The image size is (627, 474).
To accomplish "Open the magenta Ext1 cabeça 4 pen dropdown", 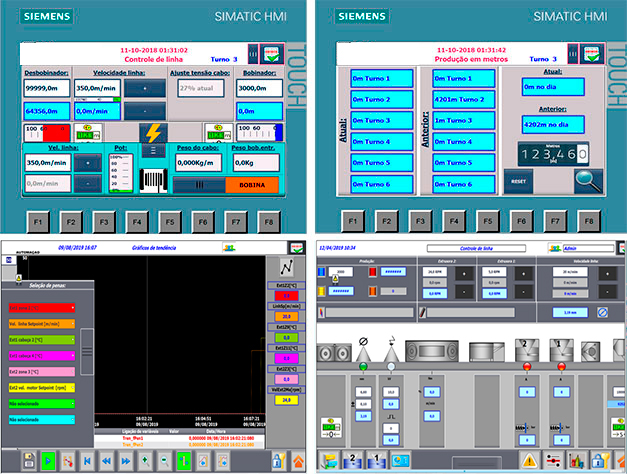I will 42,356.
